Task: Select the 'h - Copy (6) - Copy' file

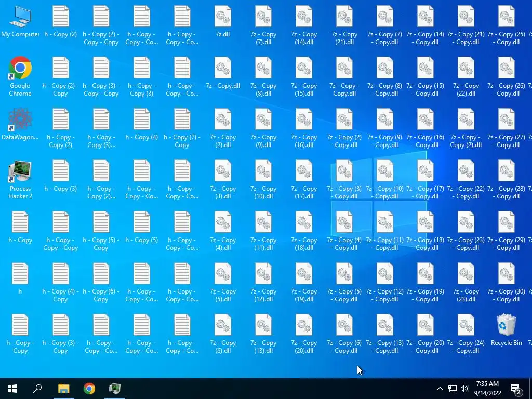Action: [x=101, y=283]
